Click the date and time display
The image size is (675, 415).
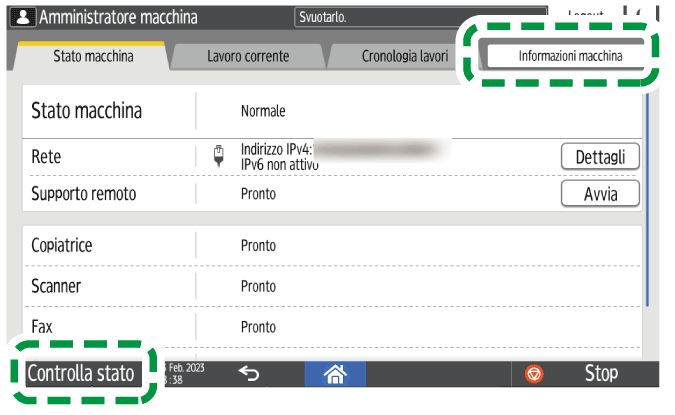point(183,374)
